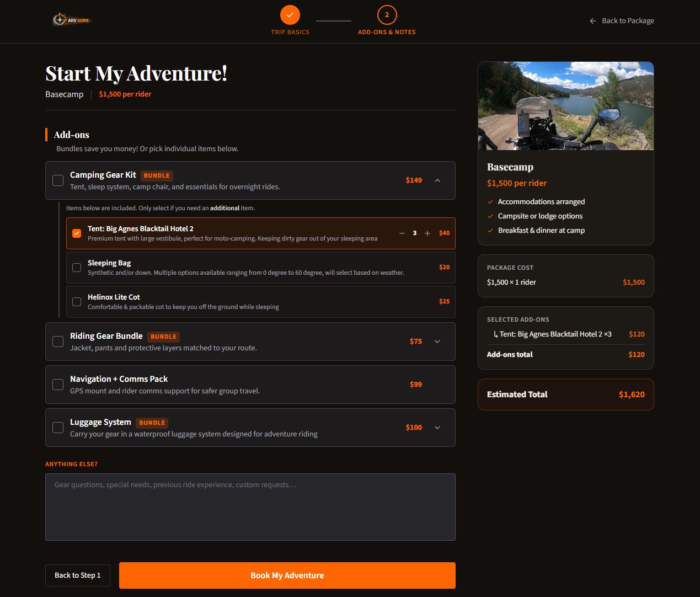The width and height of the screenshot is (700, 597).
Task: Uncheck the Big Agnes Blacktail Hotel 2 tent
Action: tap(77, 233)
